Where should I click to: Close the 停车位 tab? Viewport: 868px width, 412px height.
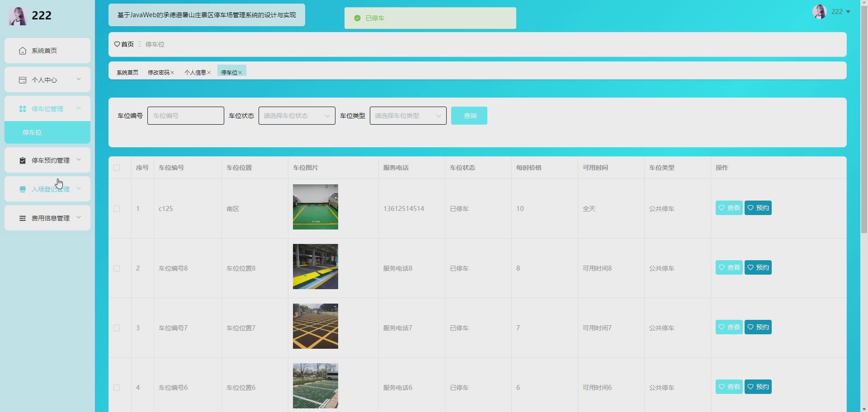click(240, 72)
